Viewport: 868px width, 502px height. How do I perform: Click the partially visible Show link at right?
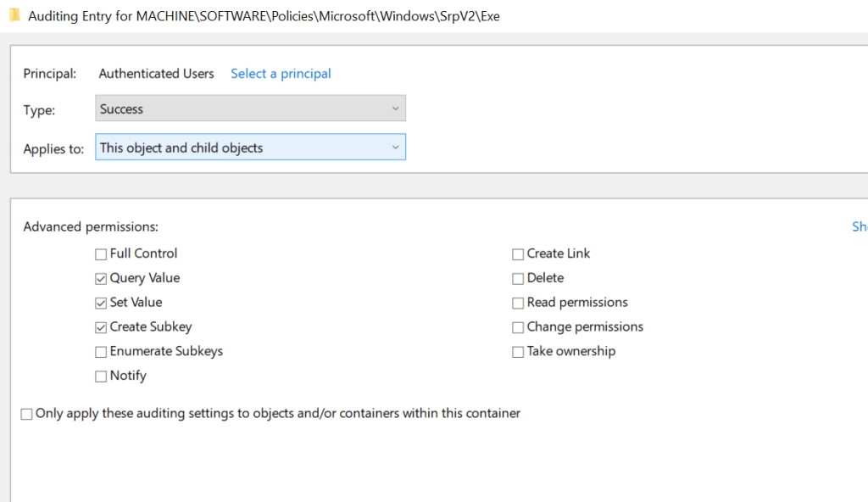click(x=859, y=227)
